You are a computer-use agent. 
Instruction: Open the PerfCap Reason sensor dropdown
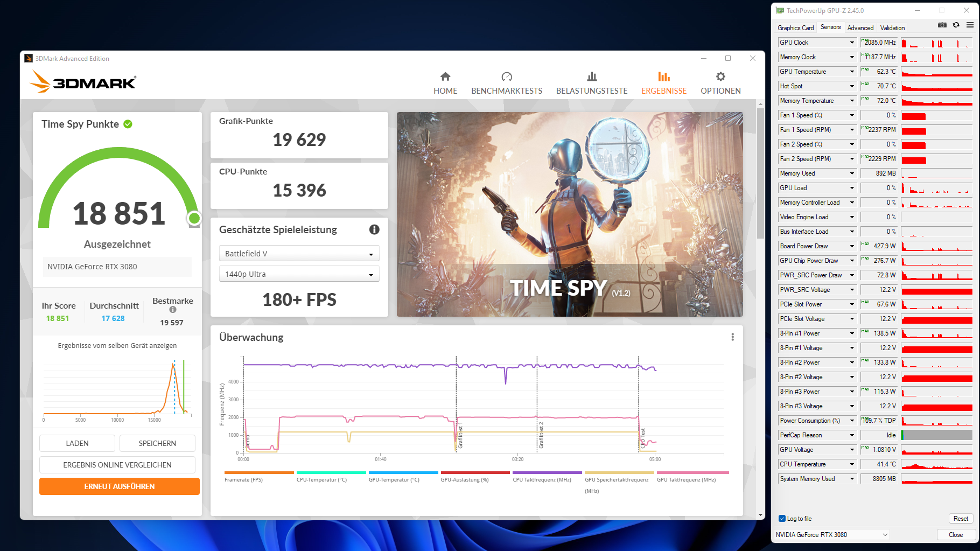pos(852,435)
